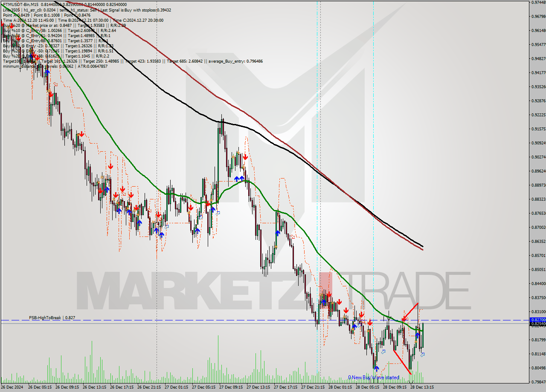Select the 'Entry -23' target 1.26326 line

click(x=58, y=46)
